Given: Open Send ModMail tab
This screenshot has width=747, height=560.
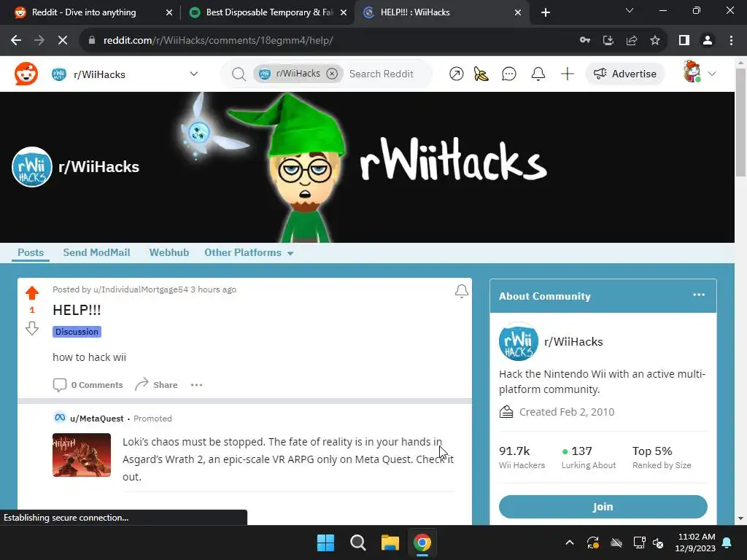Looking at the screenshot, I should point(96,252).
